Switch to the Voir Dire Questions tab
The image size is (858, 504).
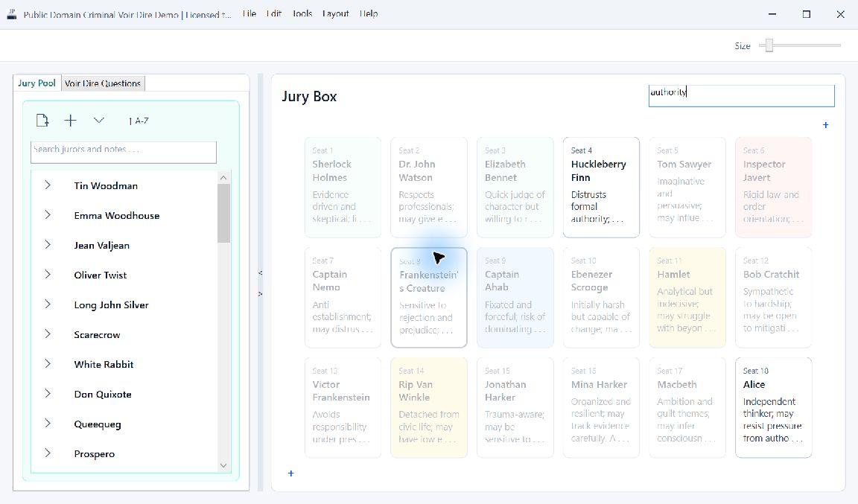[103, 83]
